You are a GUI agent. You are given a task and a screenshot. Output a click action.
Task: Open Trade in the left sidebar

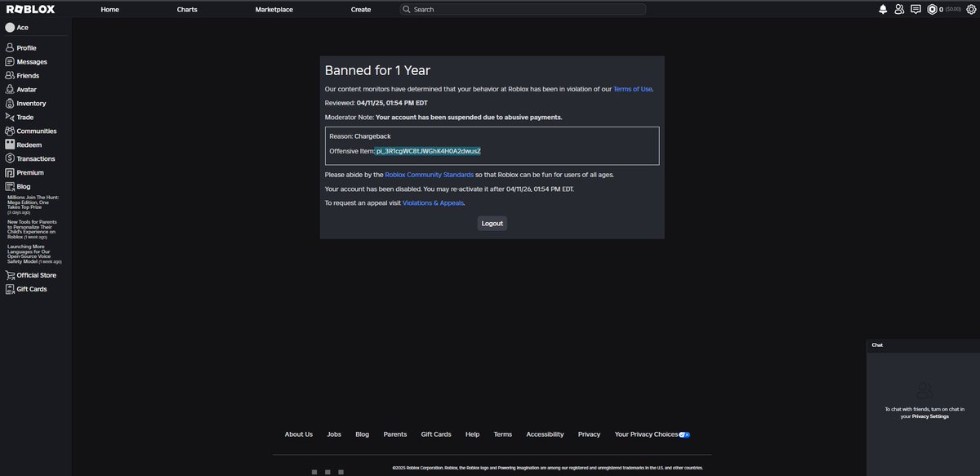[20, 118]
